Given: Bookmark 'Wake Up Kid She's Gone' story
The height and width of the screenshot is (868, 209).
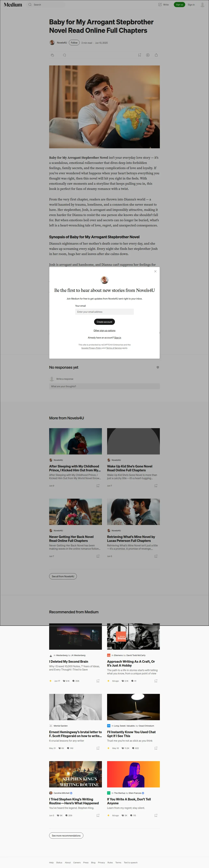Looking at the screenshot, I should click(x=156, y=485).
